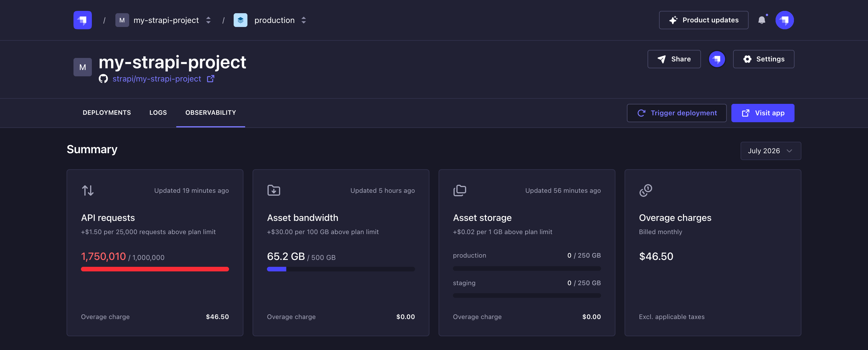Click the Visit app button
Screen dimensions: 868x350
tap(763, 113)
